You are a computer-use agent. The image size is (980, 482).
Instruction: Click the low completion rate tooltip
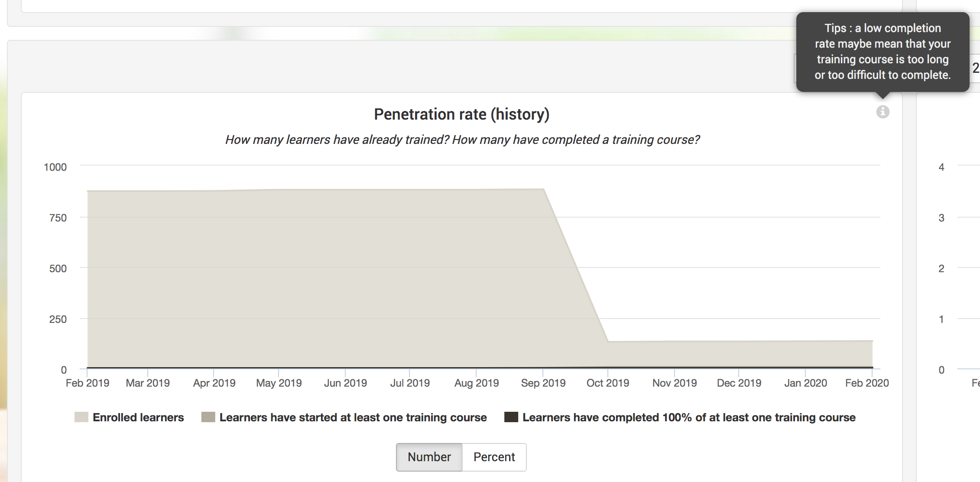tap(883, 52)
